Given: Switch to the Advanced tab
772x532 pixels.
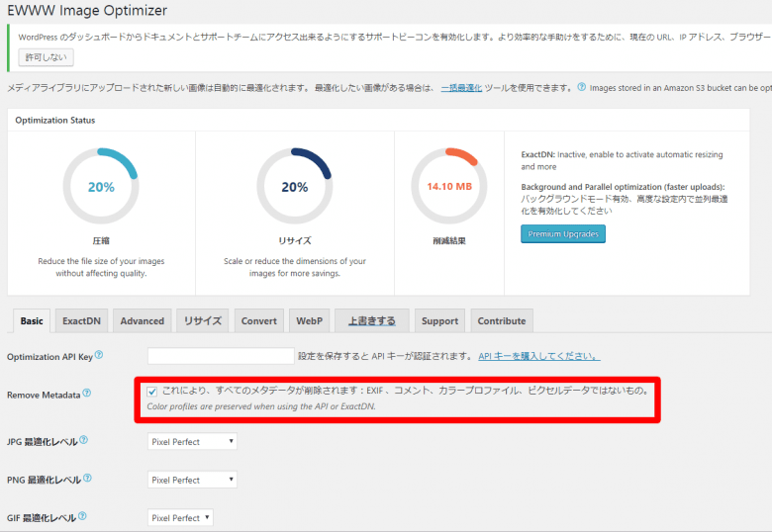Looking at the screenshot, I should [x=143, y=321].
